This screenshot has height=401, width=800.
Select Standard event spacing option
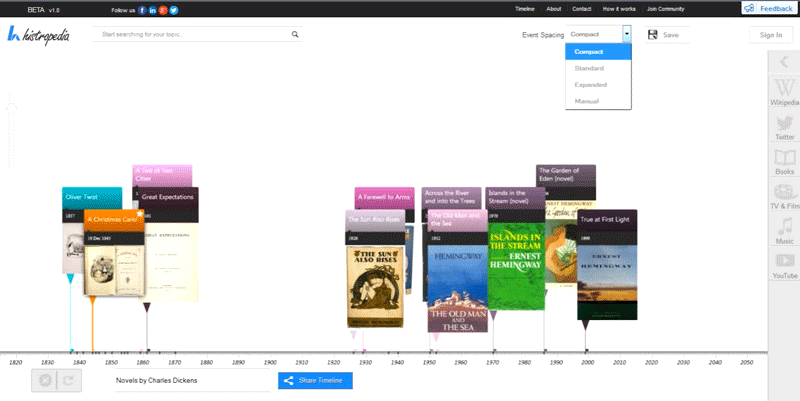pyautogui.click(x=589, y=68)
